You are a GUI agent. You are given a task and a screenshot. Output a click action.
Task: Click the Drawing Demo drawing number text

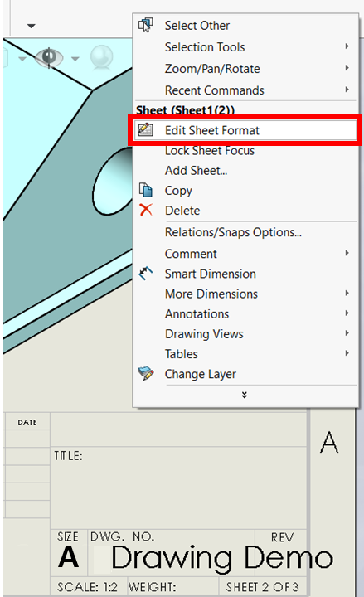(222, 558)
